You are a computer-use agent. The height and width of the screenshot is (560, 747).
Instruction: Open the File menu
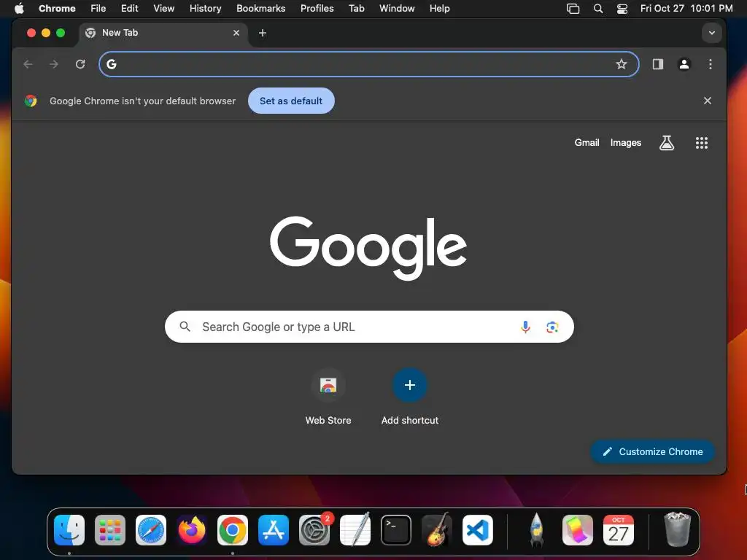click(98, 8)
